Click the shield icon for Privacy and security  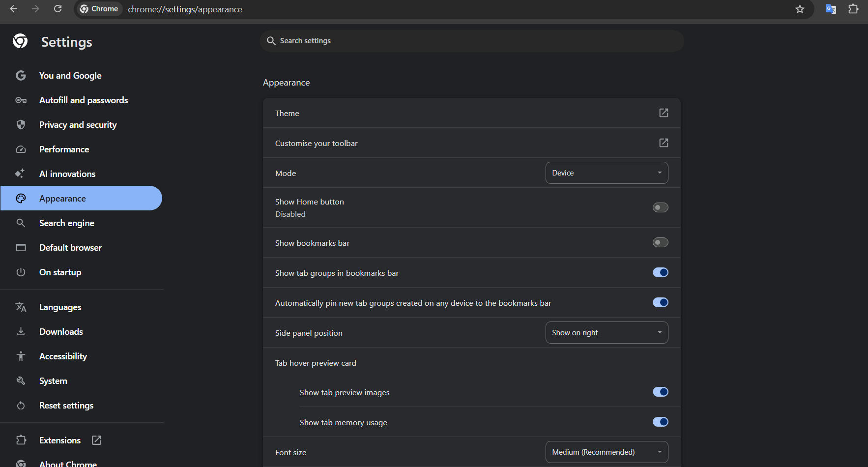point(21,125)
